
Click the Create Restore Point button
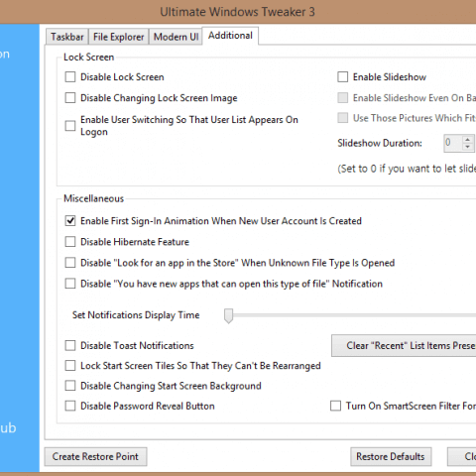coord(95,457)
